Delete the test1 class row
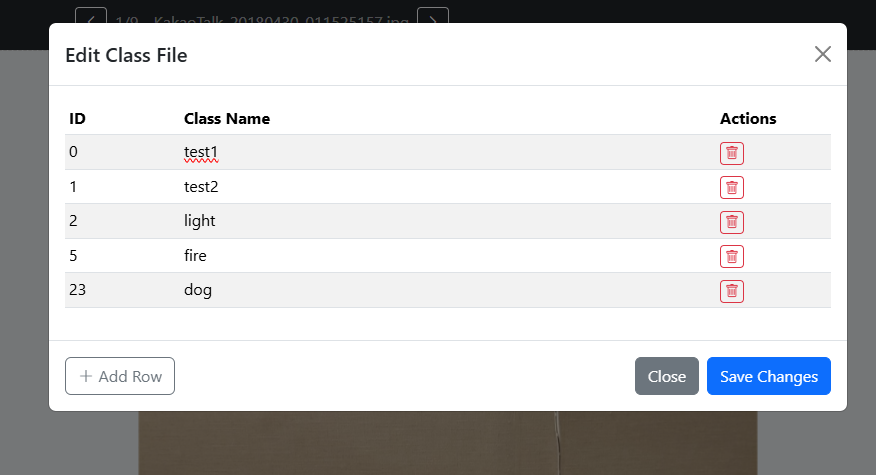Screen dimensions: 876x475 731,153
